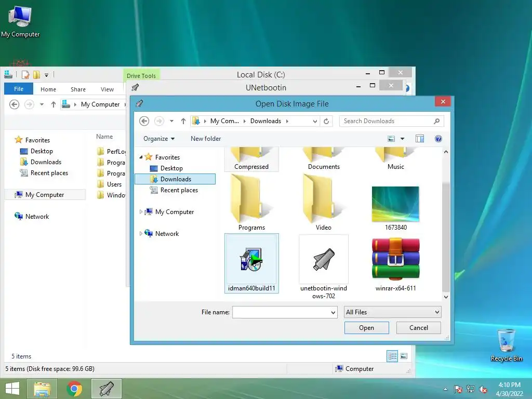Launch Google Chrome from taskbar
The width and height of the screenshot is (532, 399).
coord(74,389)
